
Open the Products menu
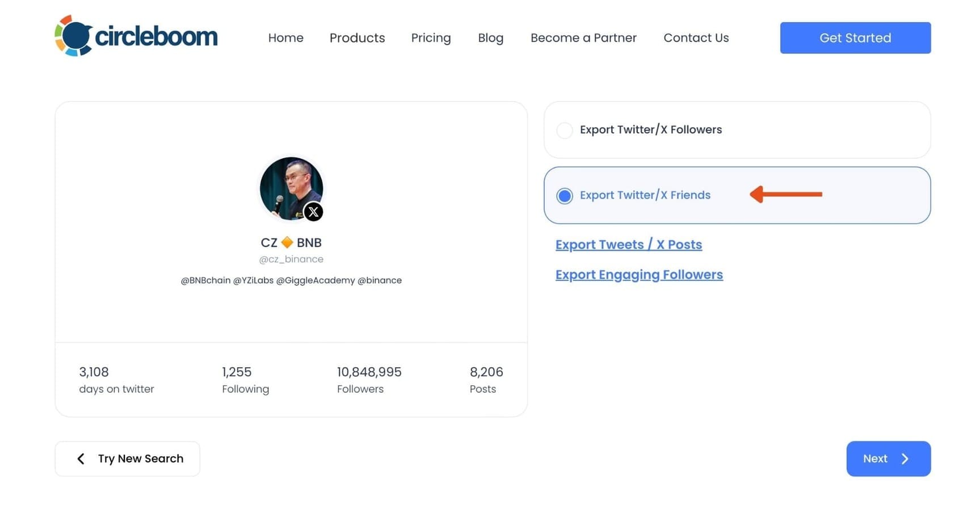point(357,38)
